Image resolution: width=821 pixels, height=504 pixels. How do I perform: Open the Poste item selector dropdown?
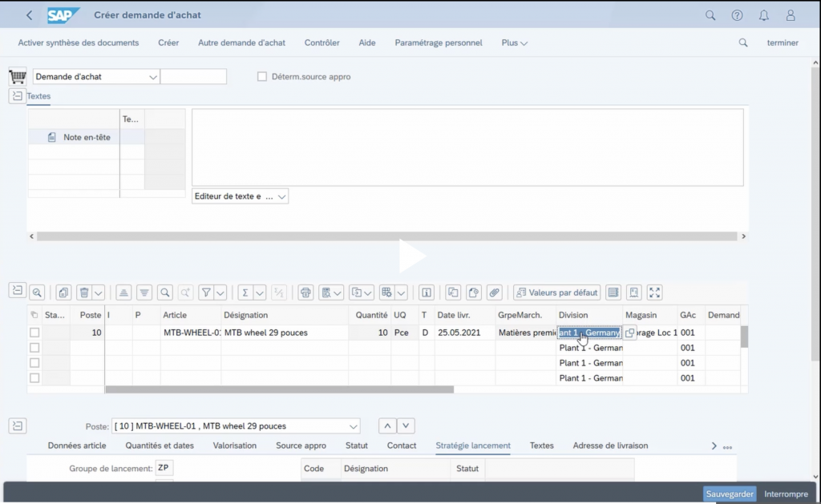pos(353,426)
